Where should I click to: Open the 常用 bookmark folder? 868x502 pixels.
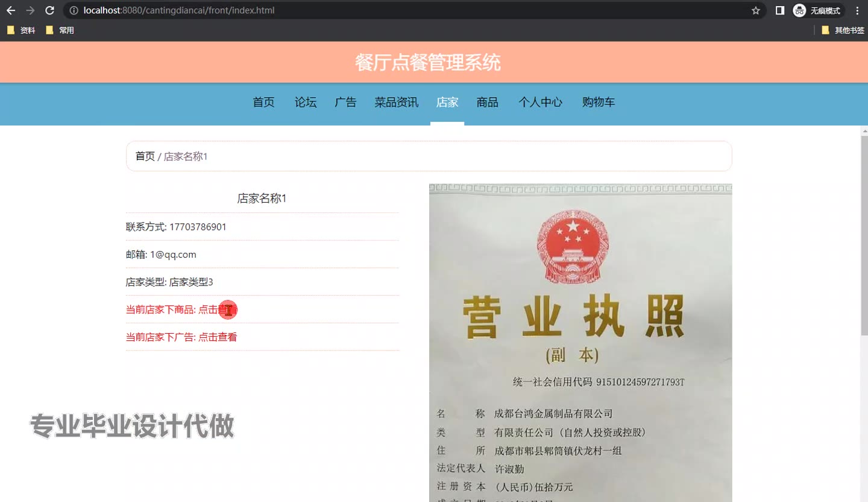pos(60,30)
